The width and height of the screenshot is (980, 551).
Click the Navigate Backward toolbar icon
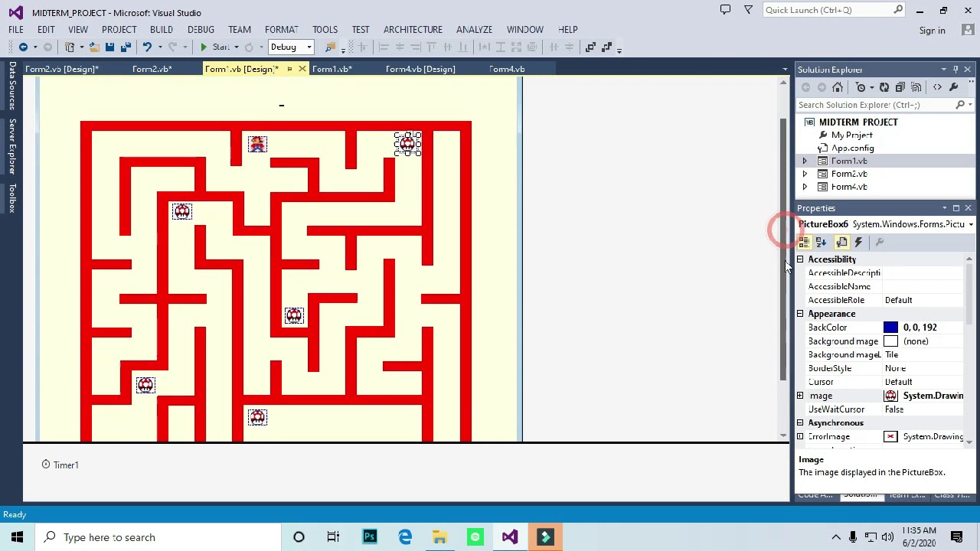pyautogui.click(x=23, y=47)
